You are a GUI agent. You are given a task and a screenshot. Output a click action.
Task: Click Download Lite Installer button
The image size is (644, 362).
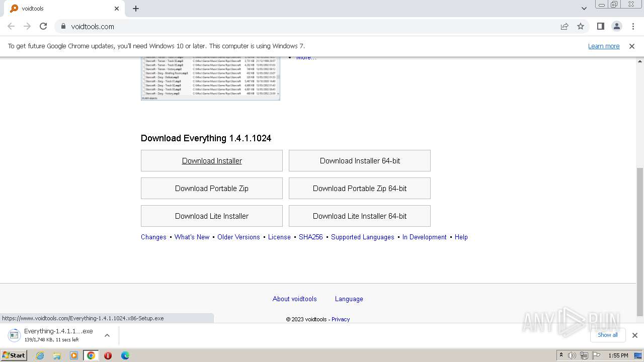[x=212, y=216]
